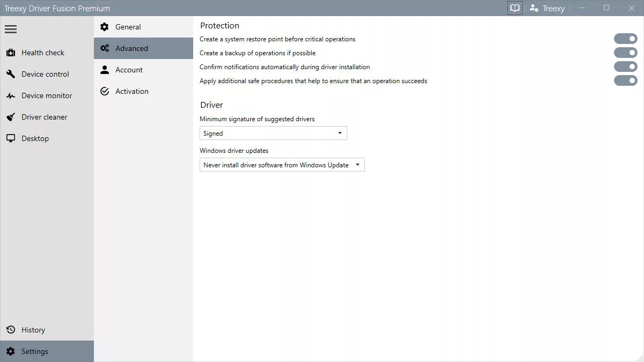Click the Device control wrench icon

pos(11,74)
